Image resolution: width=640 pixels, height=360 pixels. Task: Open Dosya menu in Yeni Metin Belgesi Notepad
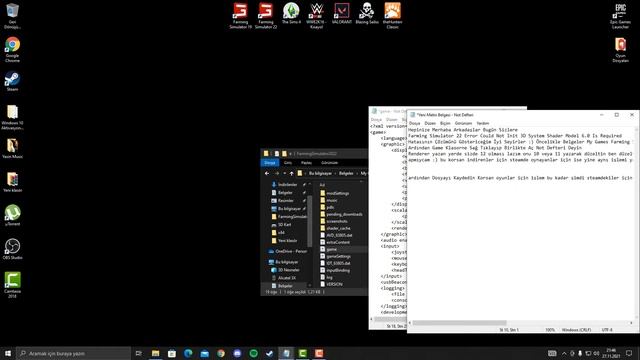[414, 123]
